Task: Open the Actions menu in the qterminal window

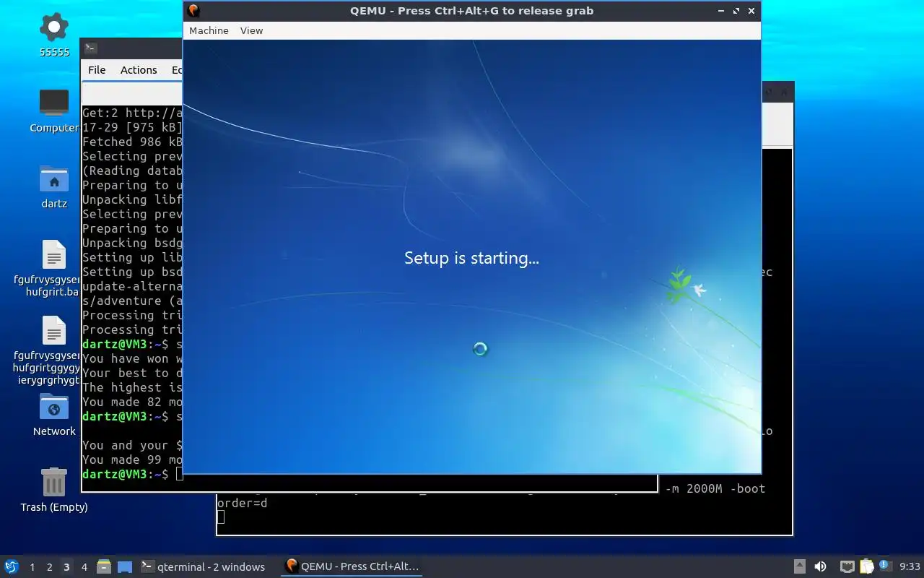Action: coord(139,70)
